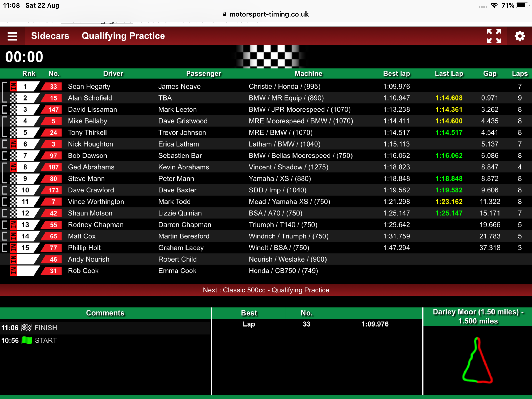Click the large chequered flag banner
The image size is (532, 399).
click(x=270, y=57)
